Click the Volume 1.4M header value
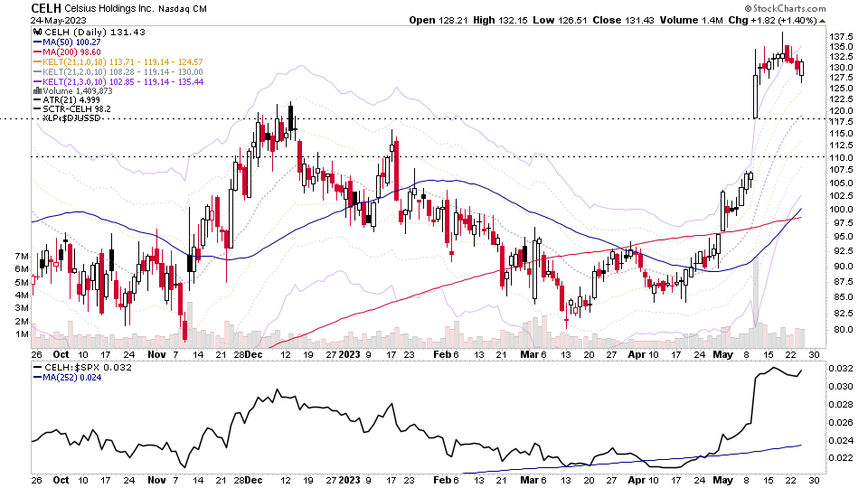 (x=692, y=20)
